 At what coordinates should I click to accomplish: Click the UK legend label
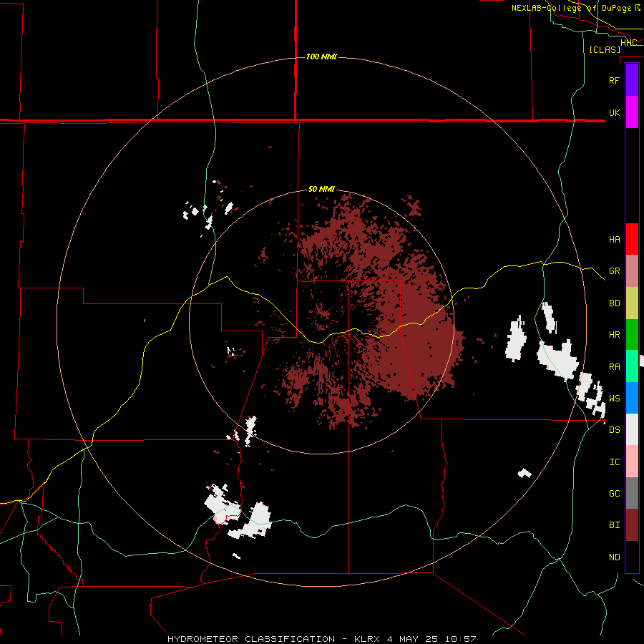point(614,112)
